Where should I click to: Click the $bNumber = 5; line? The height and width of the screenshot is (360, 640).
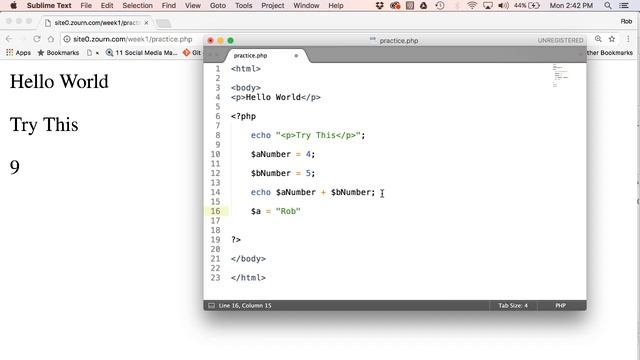pyautogui.click(x=283, y=173)
